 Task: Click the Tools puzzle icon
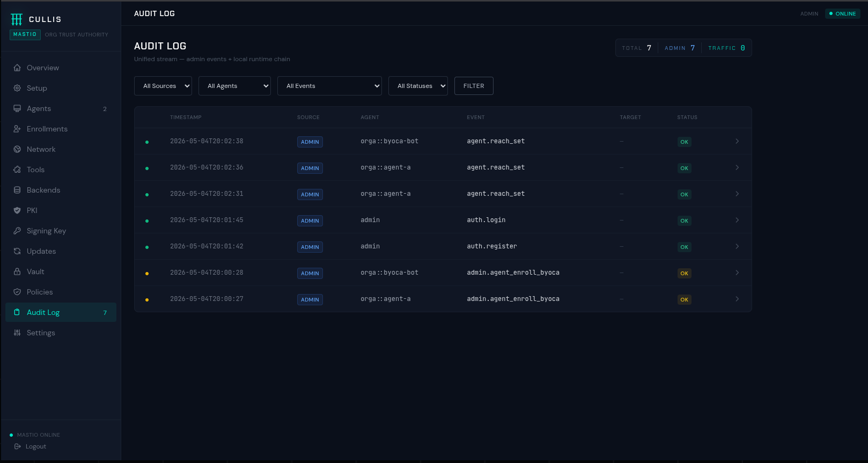click(x=17, y=170)
